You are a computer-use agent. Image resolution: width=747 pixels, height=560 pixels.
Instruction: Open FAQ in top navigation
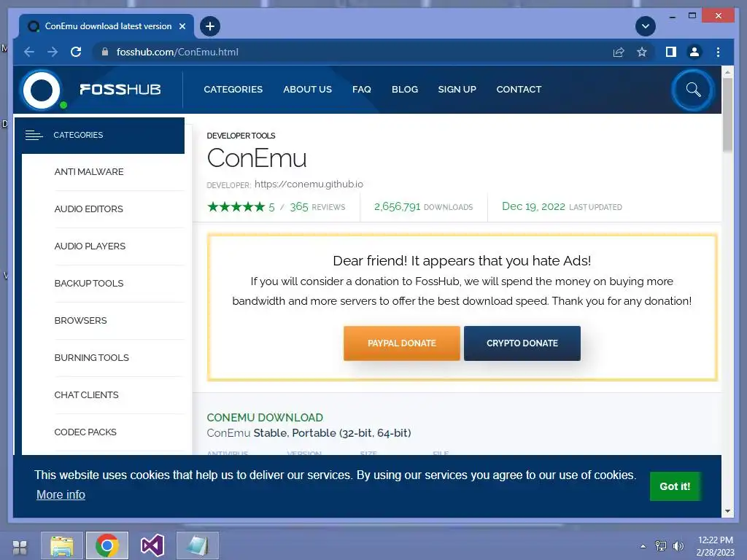coord(362,90)
